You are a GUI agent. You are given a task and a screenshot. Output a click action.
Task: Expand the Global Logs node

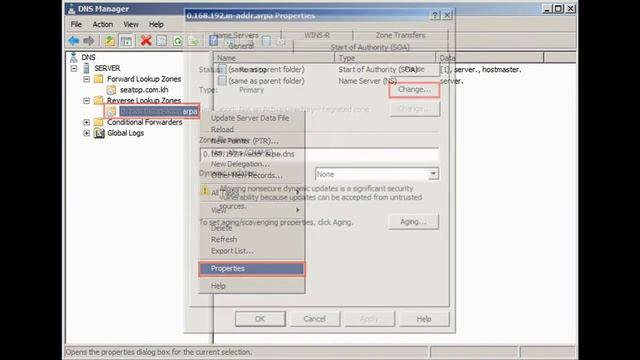(x=87, y=133)
